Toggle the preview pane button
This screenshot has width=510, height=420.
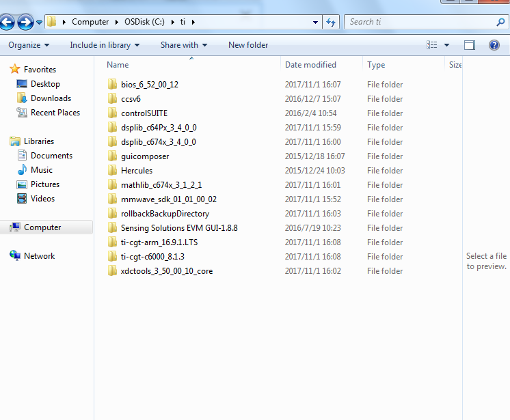[x=469, y=45]
